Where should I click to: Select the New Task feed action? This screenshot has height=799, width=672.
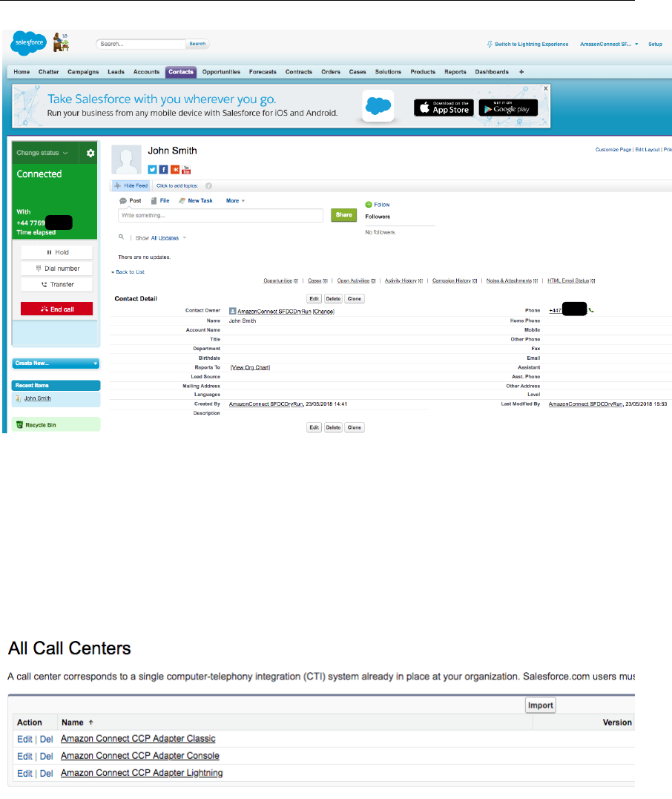pos(195,201)
